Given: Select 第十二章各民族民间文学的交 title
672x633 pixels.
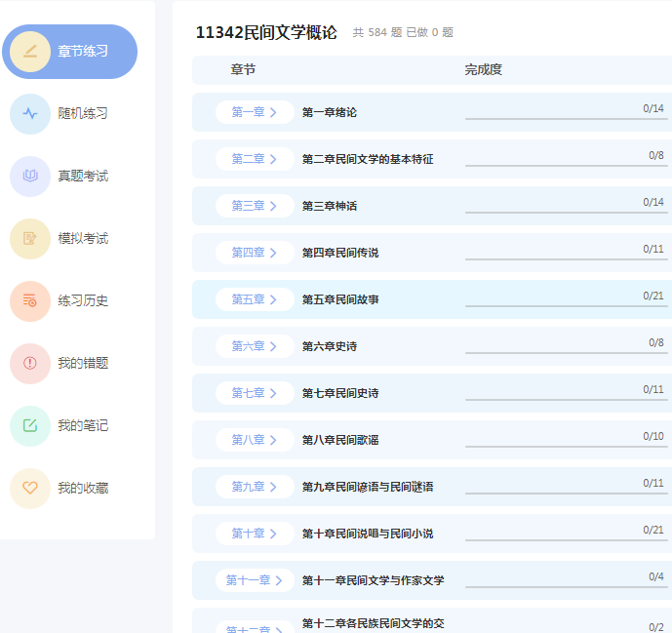Looking at the screenshot, I should (x=373, y=623).
